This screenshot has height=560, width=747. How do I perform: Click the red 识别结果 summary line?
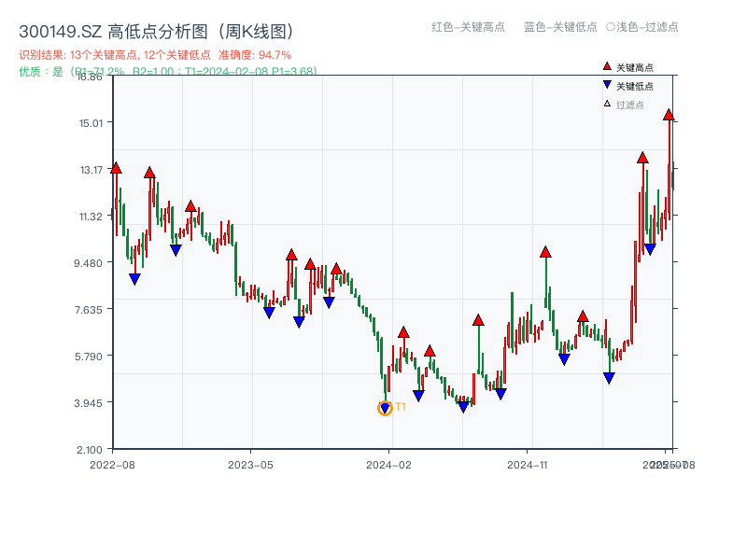click(x=155, y=55)
